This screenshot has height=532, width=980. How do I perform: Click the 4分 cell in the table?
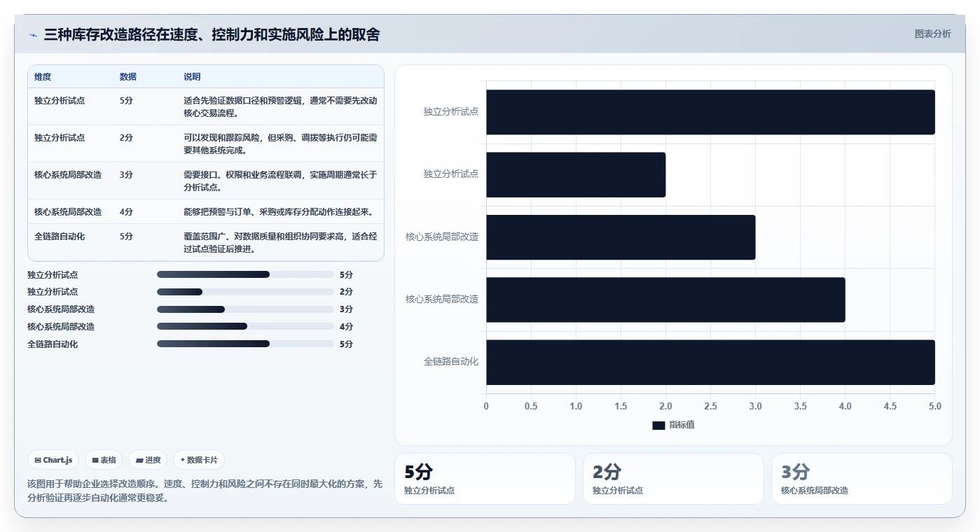point(126,212)
